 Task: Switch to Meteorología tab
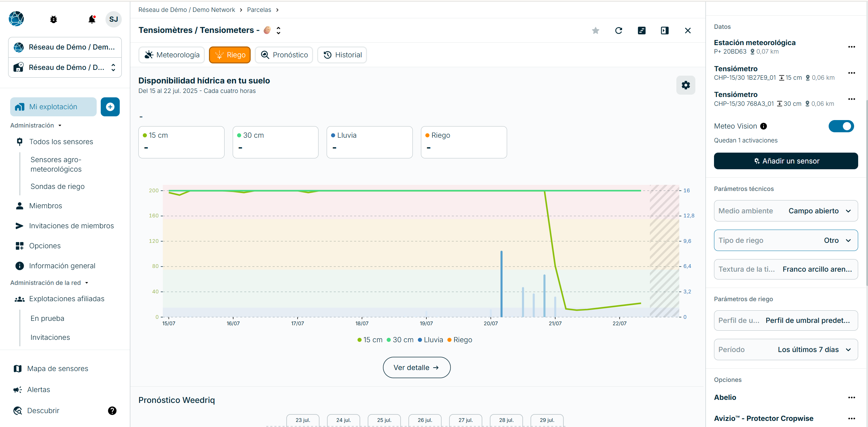click(172, 55)
